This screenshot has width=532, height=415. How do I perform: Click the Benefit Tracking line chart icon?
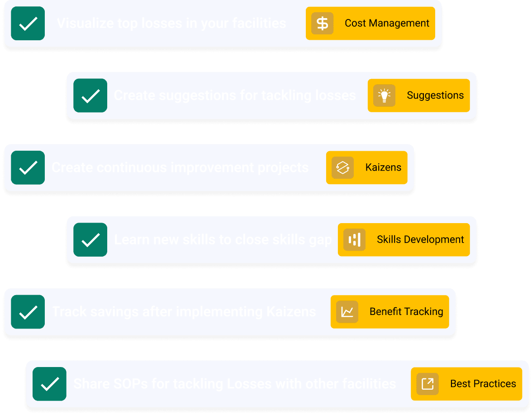tap(347, 312)
